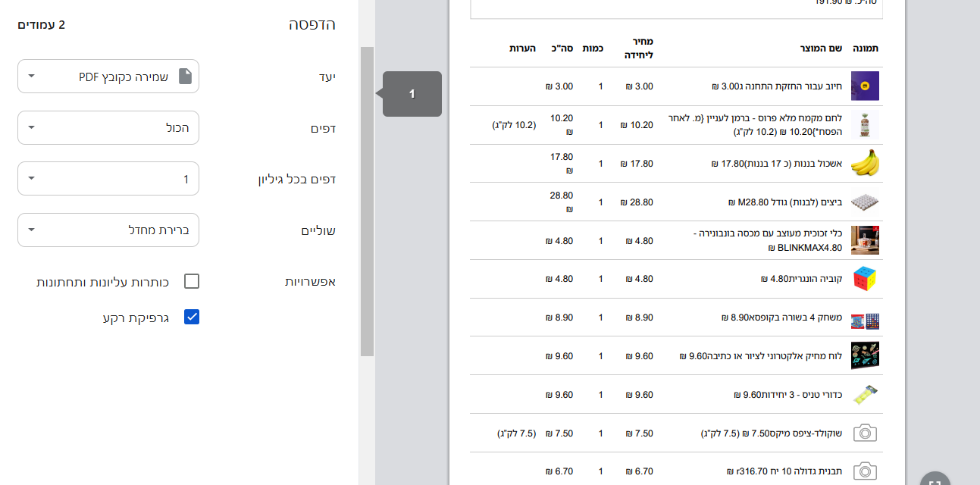This screenshot has height=485, width=980.
Task: Click the print settings panel scrollbar
Action: tap(367, 201)
